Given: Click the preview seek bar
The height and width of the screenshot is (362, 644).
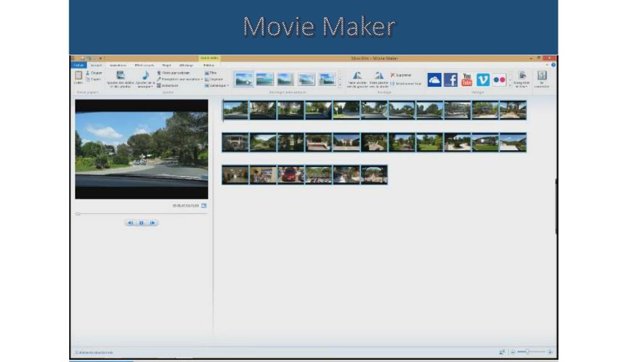Looking at the screenshot, I should pyautogui.click(x=142, y=214).
